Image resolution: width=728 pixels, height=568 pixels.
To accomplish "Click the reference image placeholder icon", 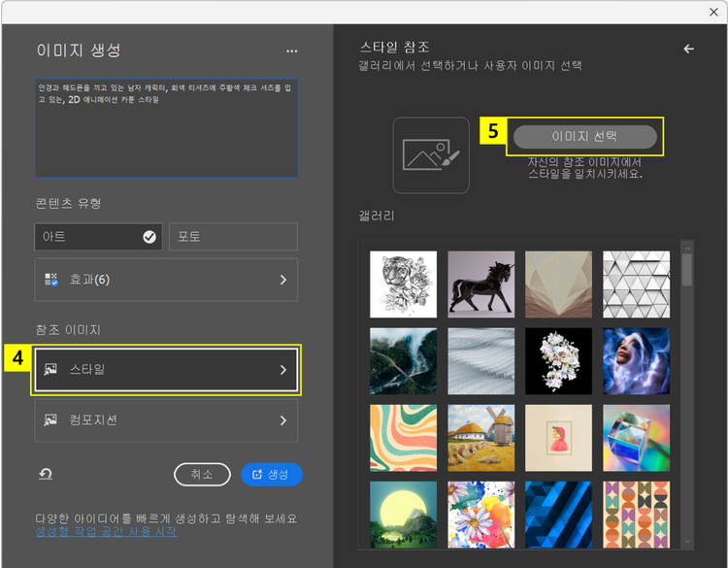I will (431, 155).
